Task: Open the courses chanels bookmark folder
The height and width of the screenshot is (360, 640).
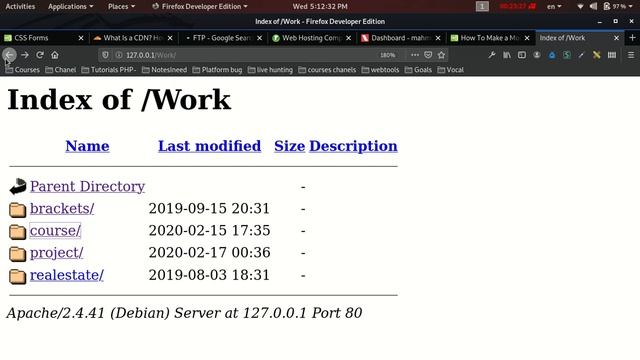Action: pyautogui.click(x=327, y=70)
